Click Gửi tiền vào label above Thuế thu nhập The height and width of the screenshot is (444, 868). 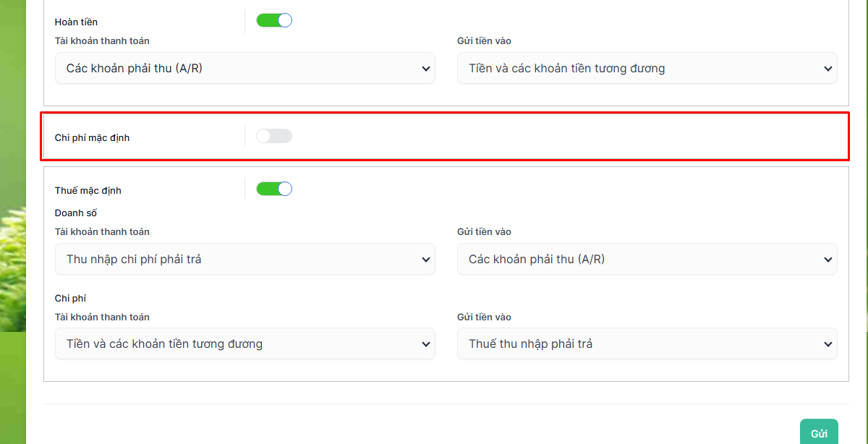[x=484, y=317]
